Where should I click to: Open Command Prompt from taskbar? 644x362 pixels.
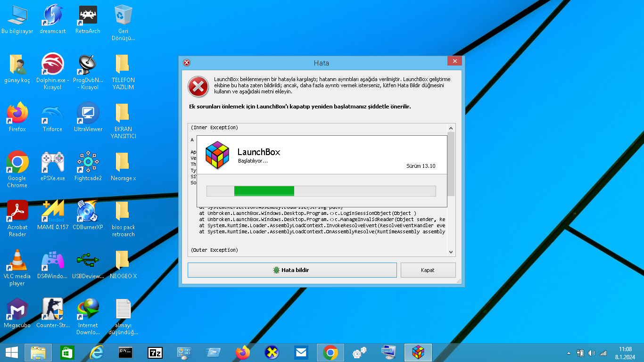(126, 353)
